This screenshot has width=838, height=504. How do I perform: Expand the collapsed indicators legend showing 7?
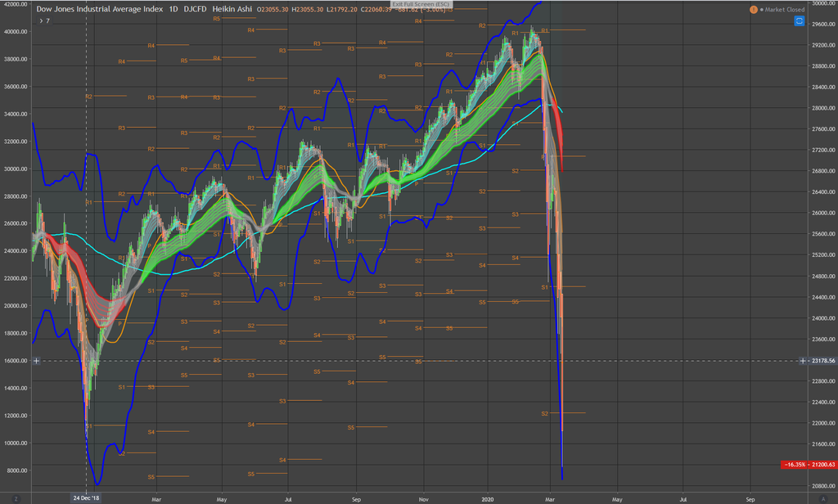point(44,20)
